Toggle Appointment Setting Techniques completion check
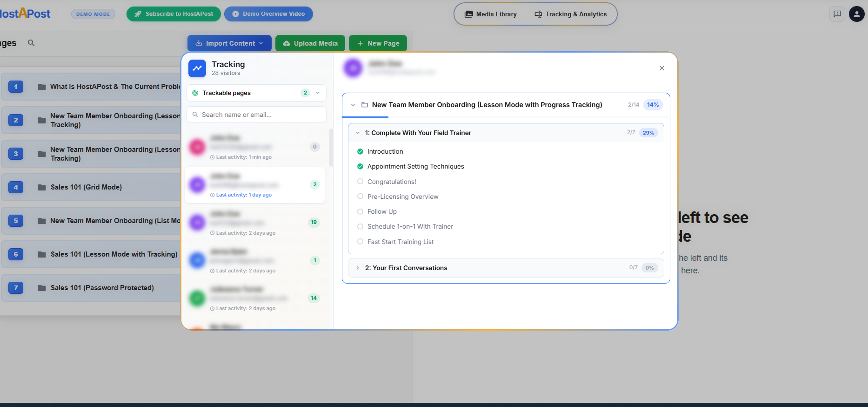 pos(360,166)
